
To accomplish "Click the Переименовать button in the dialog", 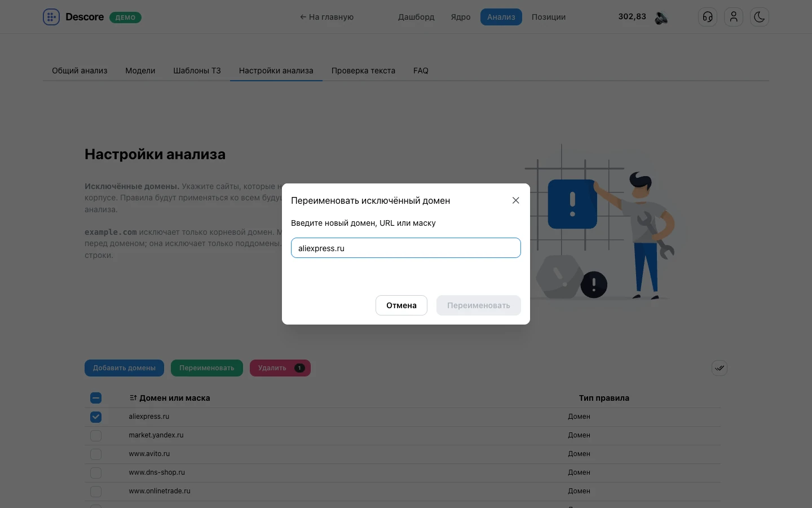I will [x=479, y=305].
